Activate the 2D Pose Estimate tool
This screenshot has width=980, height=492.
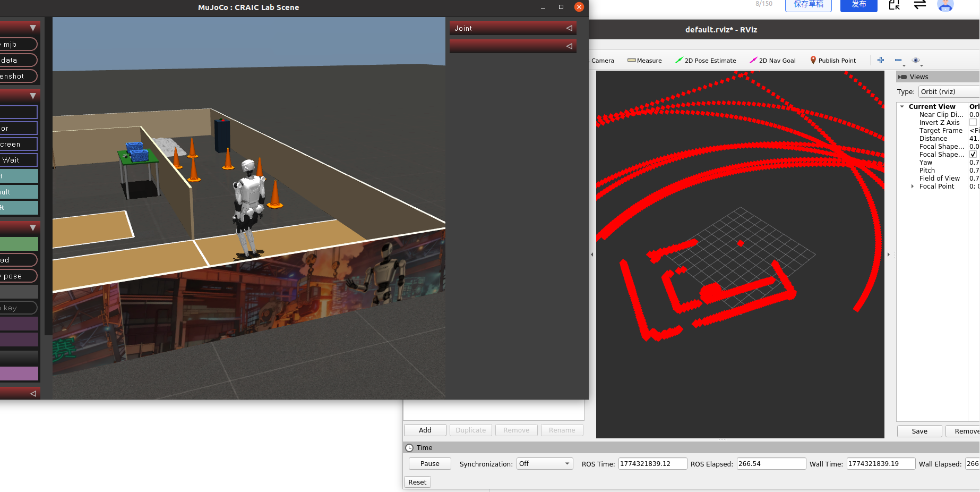[x=705, y=61]
